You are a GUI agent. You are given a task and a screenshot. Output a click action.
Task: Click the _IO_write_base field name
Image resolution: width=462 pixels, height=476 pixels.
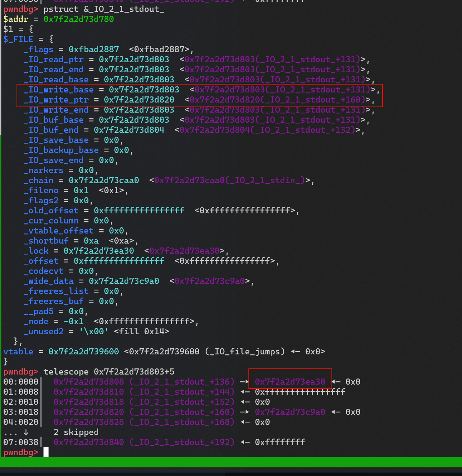[x=59, y=90]
